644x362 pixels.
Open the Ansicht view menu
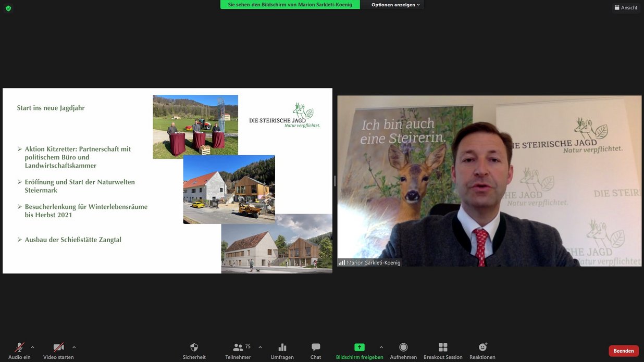[x=626, y=7]
